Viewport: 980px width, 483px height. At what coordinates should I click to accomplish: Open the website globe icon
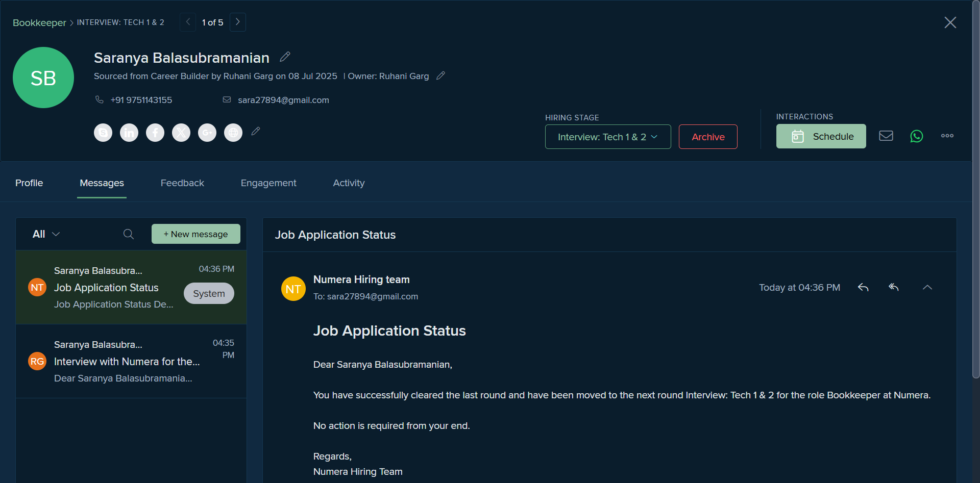click(x=233, y=133)
